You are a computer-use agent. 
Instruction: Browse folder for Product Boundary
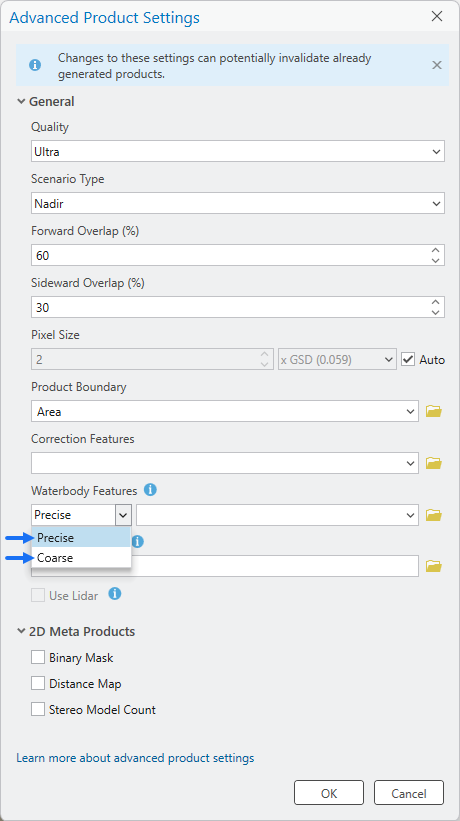[434, 412]
